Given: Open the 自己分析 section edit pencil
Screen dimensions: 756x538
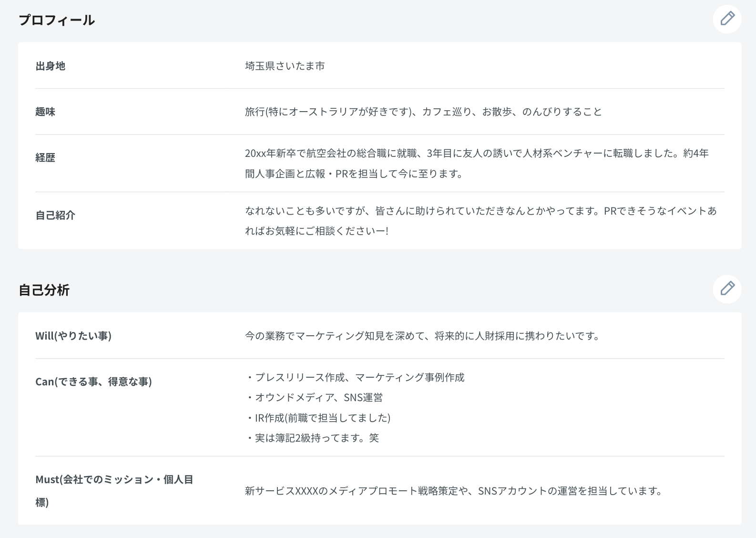Looking at the screenshot, I should click(727, 289).
